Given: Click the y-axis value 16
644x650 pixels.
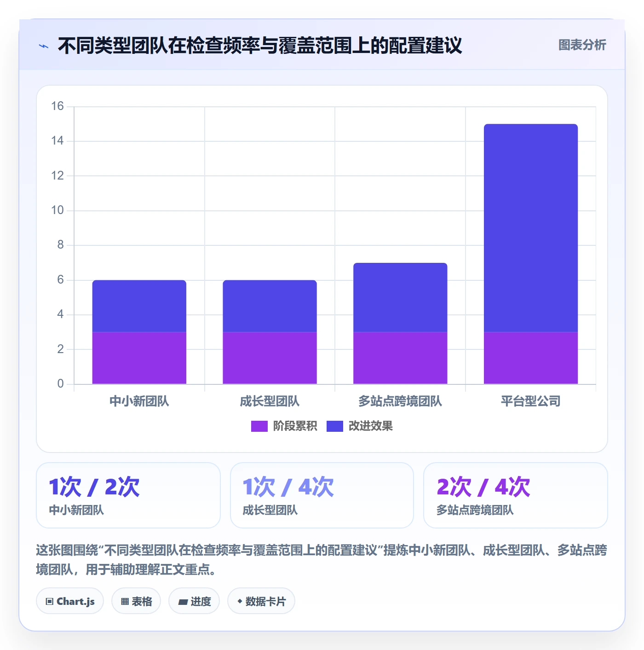Looking at the screenshot, I should (57, 106).
